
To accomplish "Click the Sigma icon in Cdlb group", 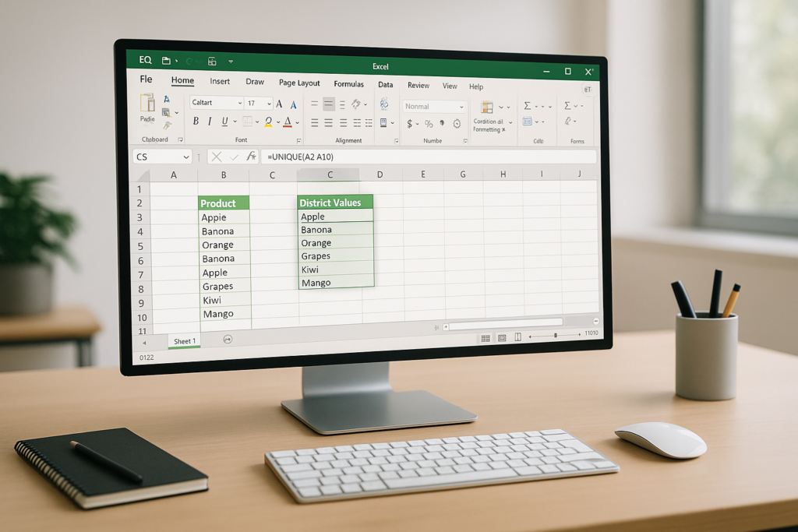I will coord(528,106).
